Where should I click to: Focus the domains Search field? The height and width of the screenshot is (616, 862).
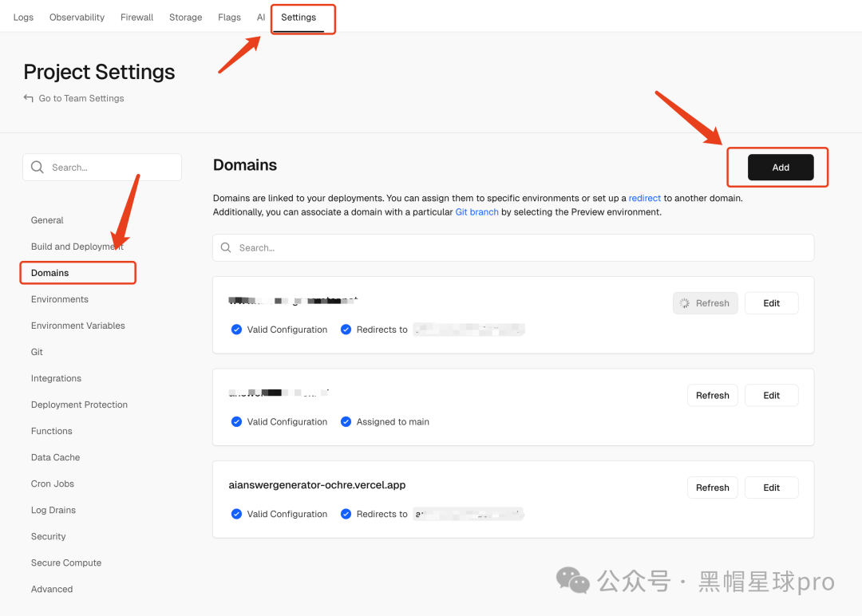[513, 248]
